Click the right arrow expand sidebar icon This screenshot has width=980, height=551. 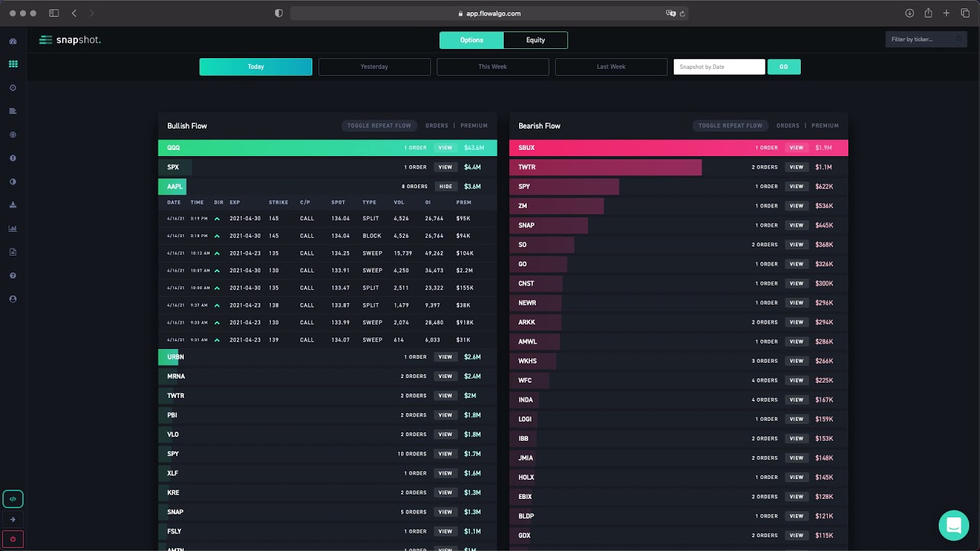point(13,520)
